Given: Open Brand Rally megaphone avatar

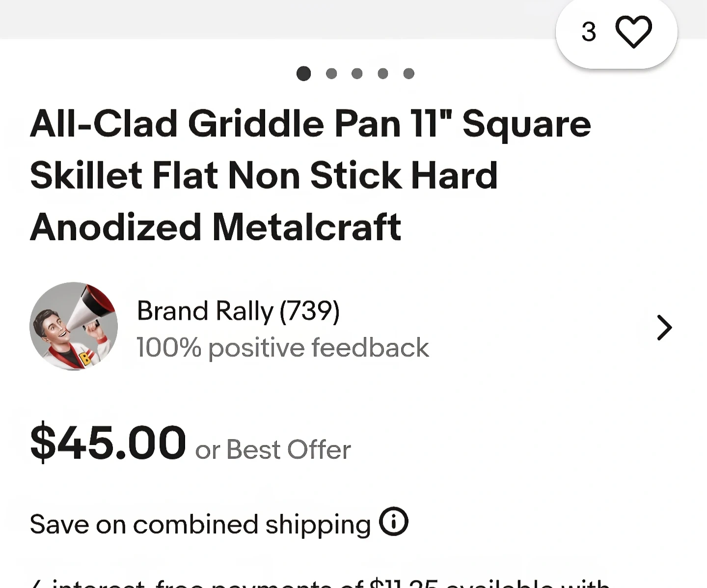Looking at the screenshot, I should click(74, 326).
